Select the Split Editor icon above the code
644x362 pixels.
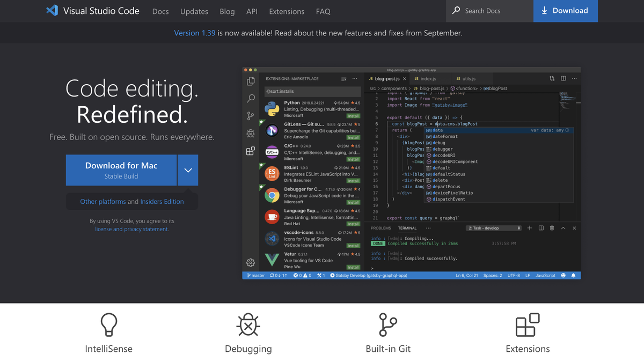click(563, 78)
